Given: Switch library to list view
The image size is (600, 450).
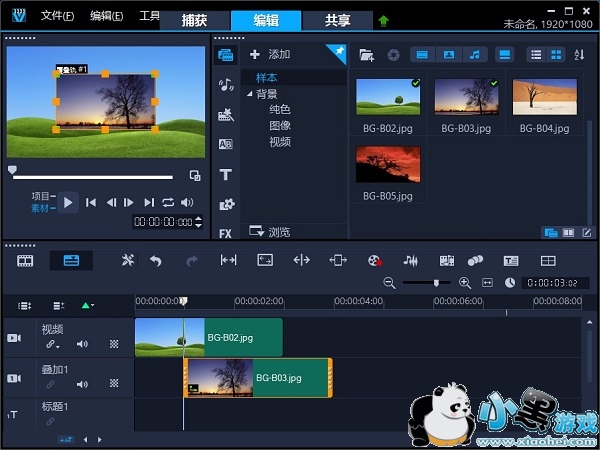Looking at the screenshot, I should click(536, 55).
